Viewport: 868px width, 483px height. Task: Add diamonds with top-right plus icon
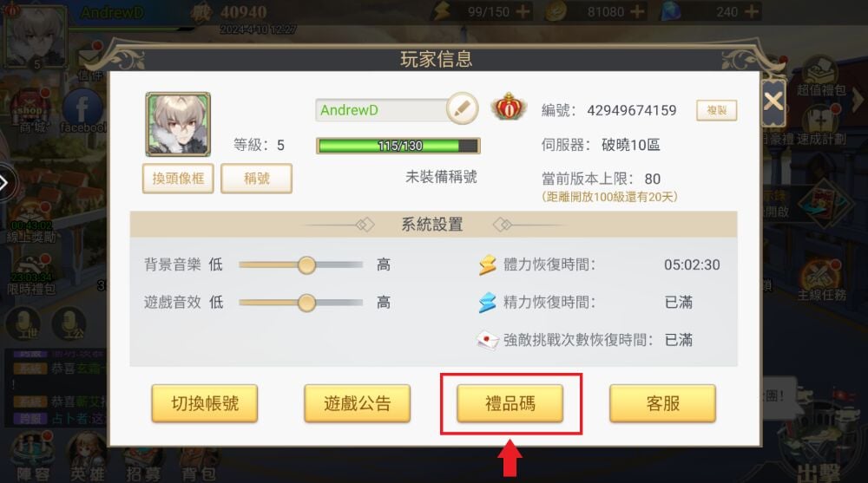tap(751, 11)
